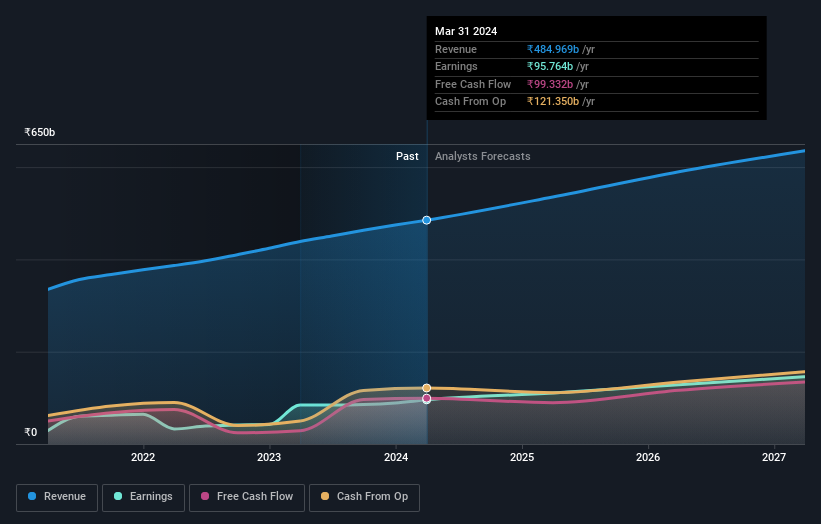Click the ₹121.350b cash from op value

point(553,102)
